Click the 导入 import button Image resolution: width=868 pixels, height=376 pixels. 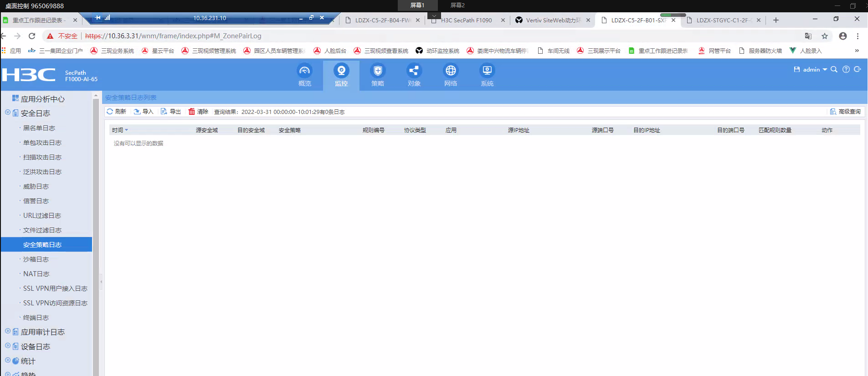point(144,112)
